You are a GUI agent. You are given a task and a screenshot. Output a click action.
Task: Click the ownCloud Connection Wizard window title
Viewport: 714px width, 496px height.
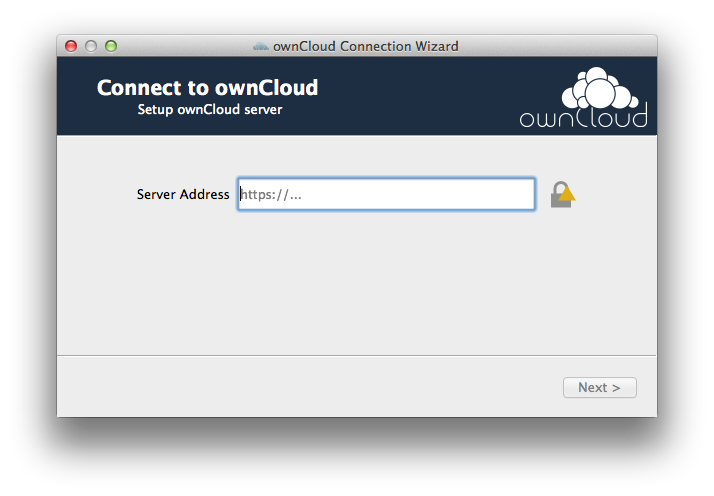[366, 46]
